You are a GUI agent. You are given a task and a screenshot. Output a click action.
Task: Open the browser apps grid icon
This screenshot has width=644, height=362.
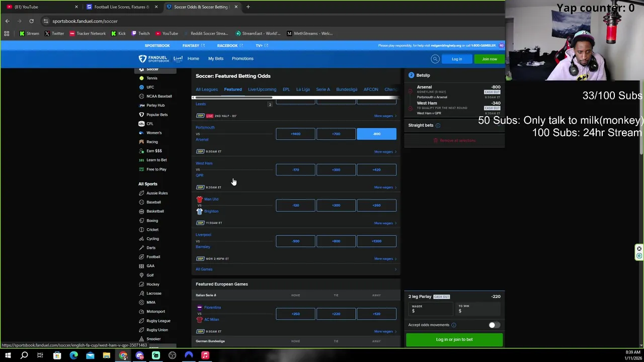7,34
